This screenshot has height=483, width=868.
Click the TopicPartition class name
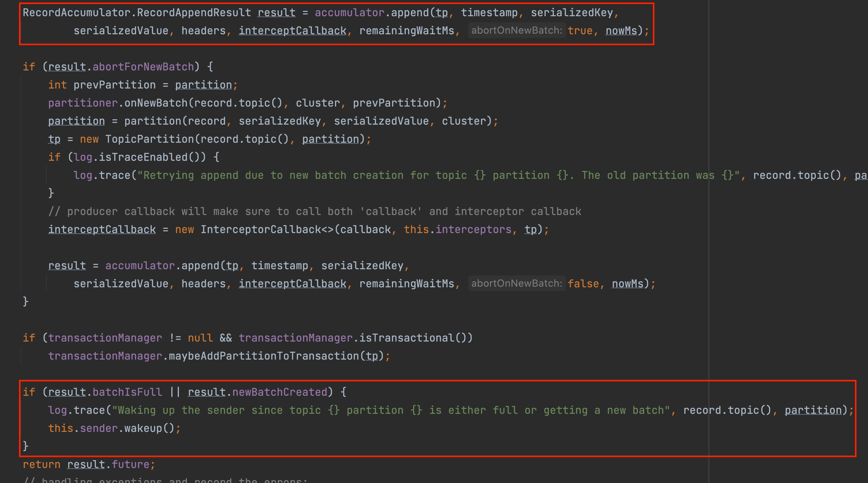pos(150,139)
